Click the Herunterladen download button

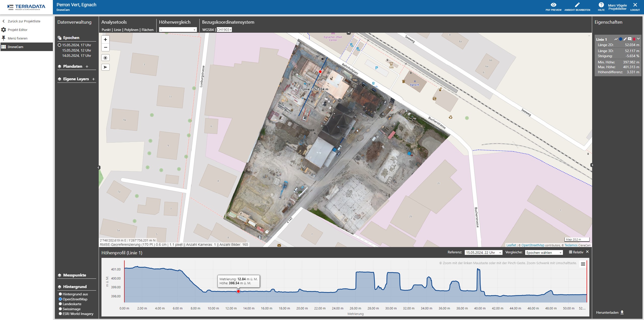[610, 312]
